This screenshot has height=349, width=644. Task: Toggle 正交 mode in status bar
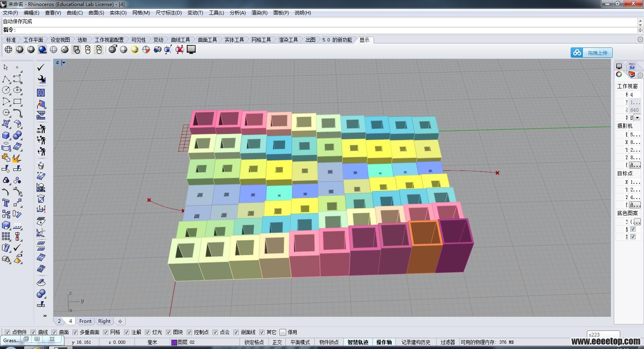tap(277, 342)
